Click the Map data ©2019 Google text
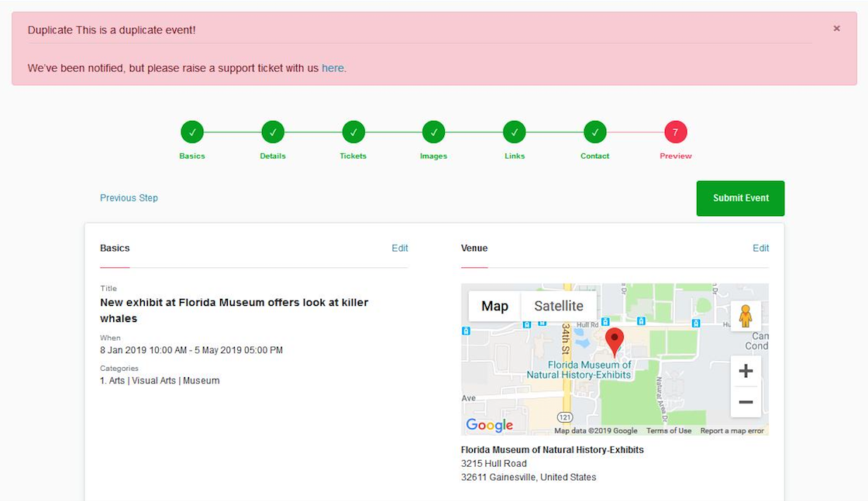 pos(596,431)
